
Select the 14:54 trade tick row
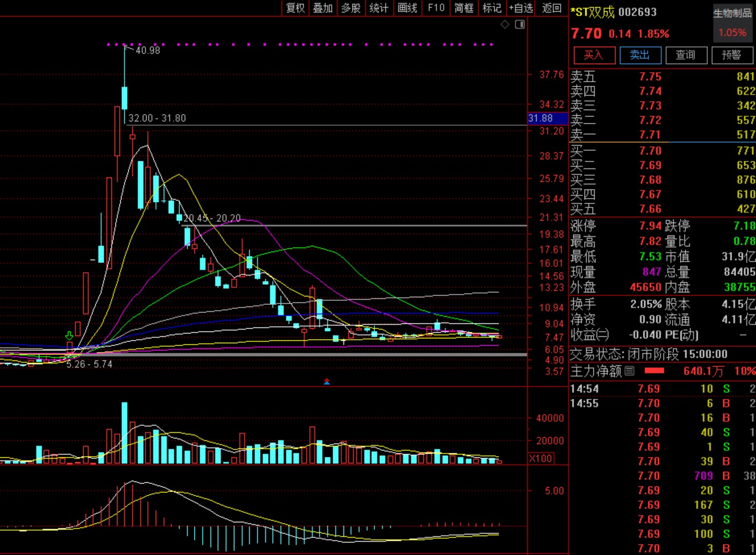pyautogui.click(x=663, y=388)
